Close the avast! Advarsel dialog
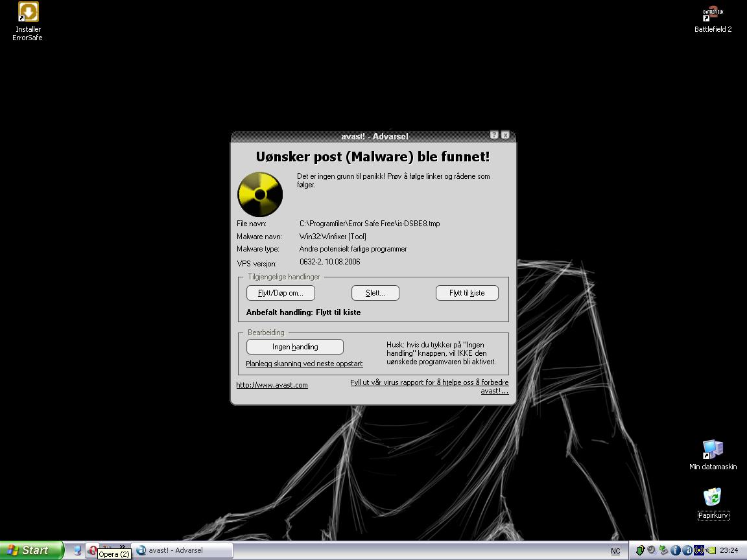 [x=506, y=135]
